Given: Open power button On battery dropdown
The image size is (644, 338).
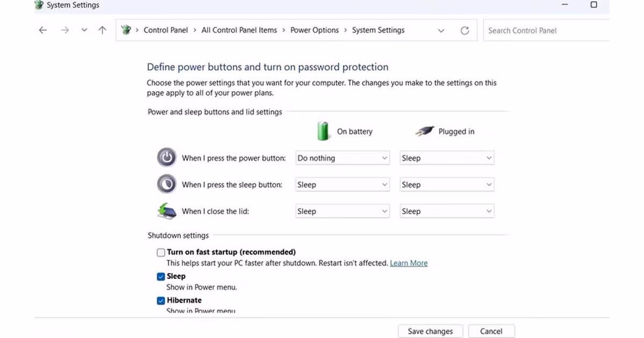Looking at the screenshot, I should click(x=342, y=158).
